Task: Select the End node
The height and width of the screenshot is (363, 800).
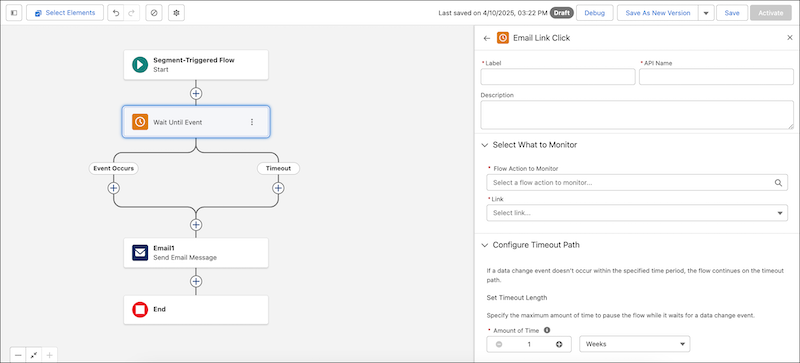Action: tap(196, 309)
